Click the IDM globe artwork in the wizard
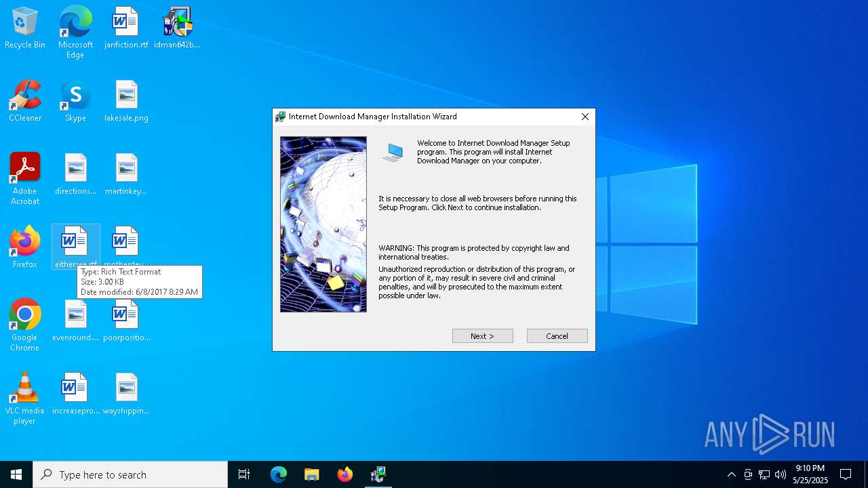The image size is (868, 488). 323,224
